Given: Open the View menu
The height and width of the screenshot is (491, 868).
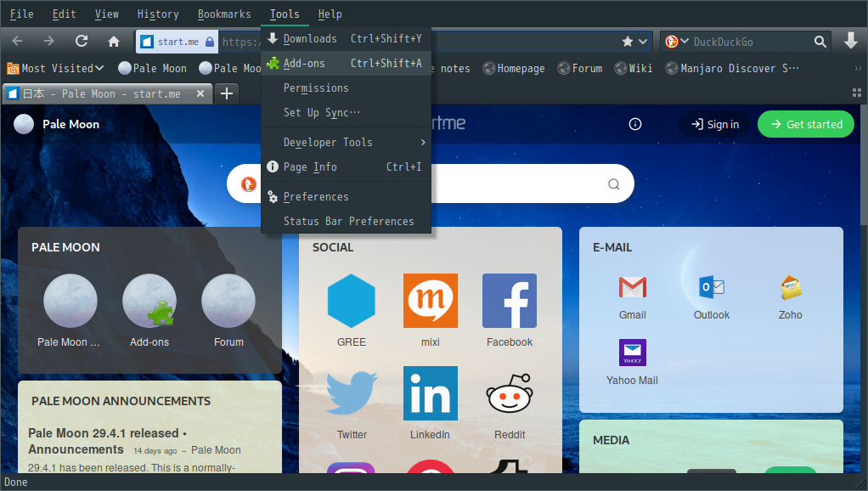Looking at the screenshot, I should (106, 14).
